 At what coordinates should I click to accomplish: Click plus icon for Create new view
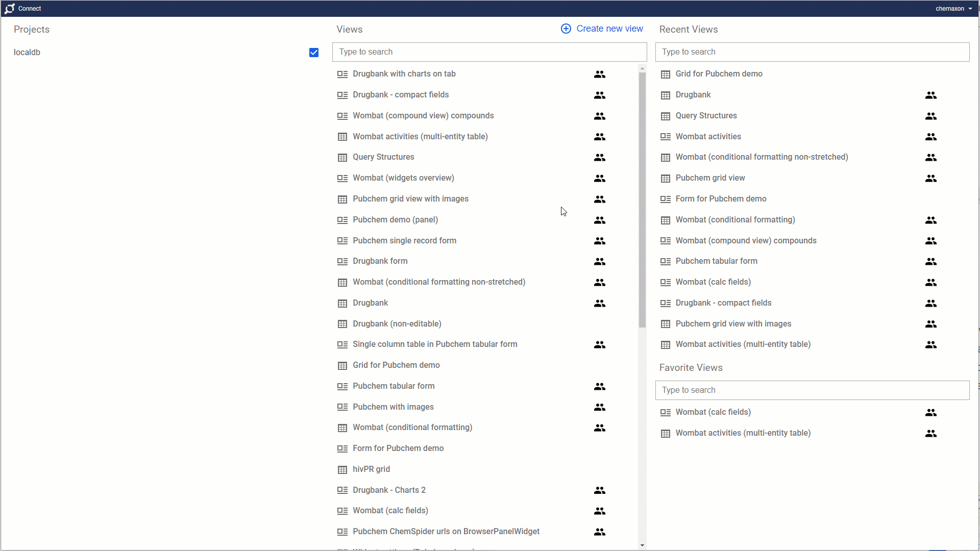click(566, 29)
